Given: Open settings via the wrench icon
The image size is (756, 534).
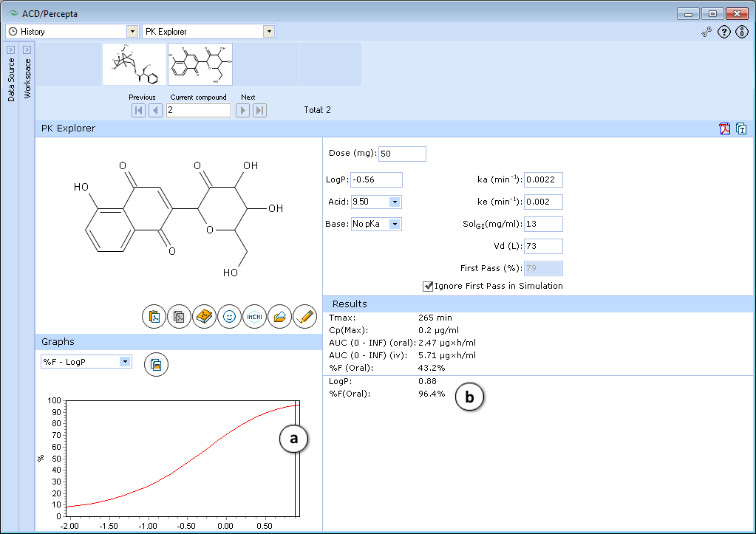Looking at the screenshot, I should [x=706, y=32].
